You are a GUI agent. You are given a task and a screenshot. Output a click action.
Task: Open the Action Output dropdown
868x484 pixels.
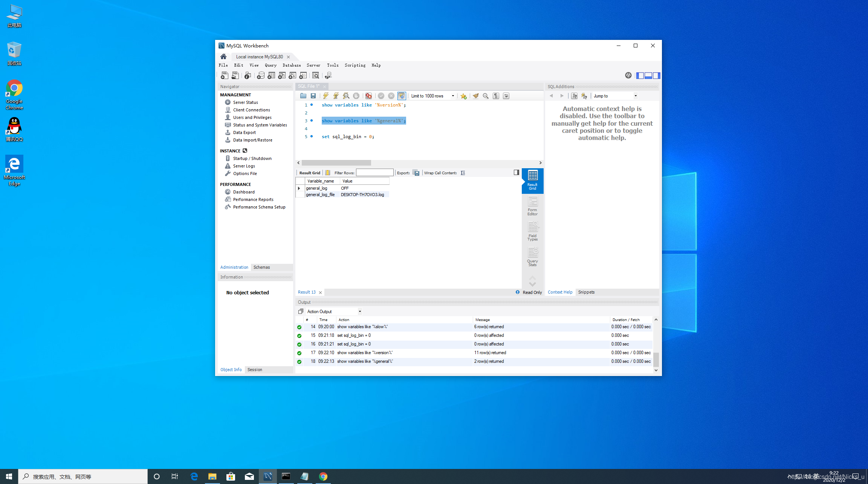coord(334,311)
